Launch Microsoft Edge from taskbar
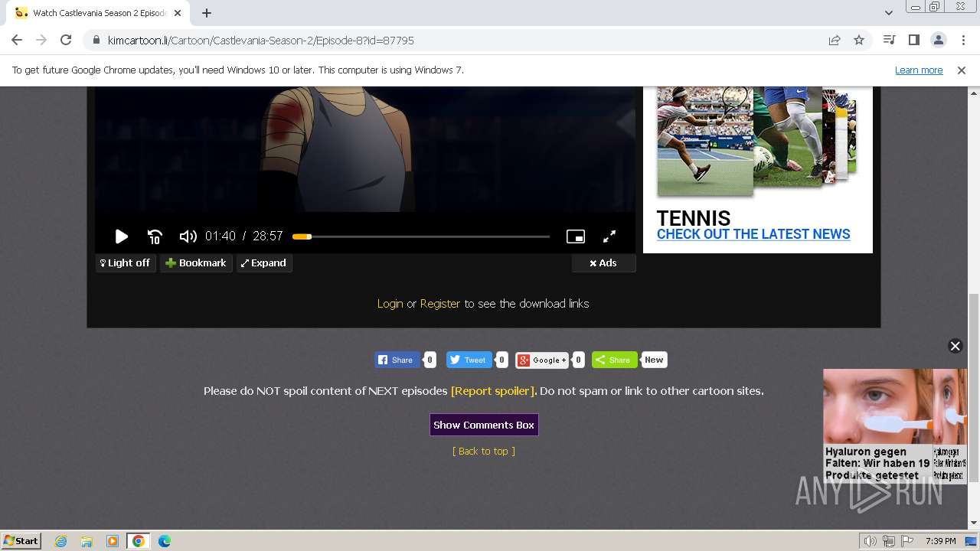Viewport: 980px width, 551px height. 165,541
